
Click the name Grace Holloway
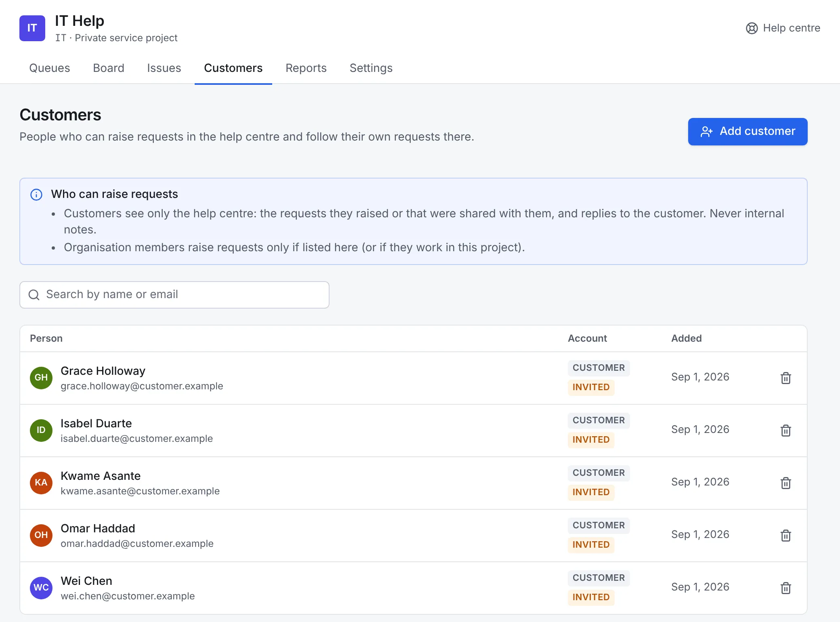(x=103, y=371)
